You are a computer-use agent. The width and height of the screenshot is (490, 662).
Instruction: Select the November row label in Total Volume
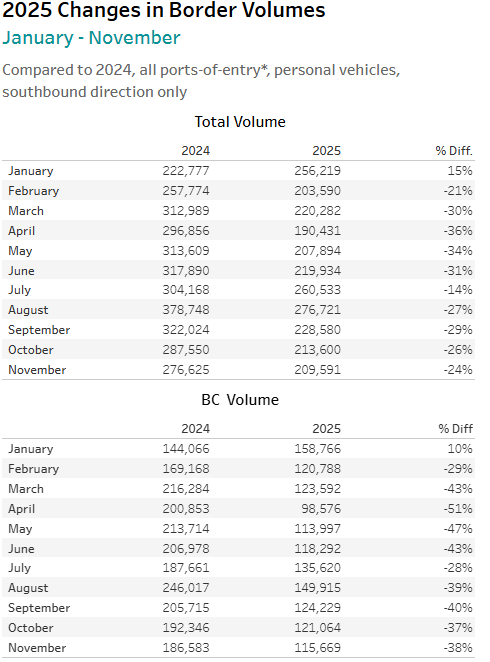(x=37, y=370)
